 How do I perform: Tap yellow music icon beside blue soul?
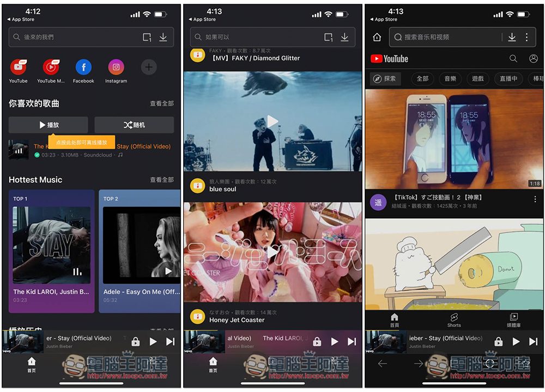click(x=198, y=186)
